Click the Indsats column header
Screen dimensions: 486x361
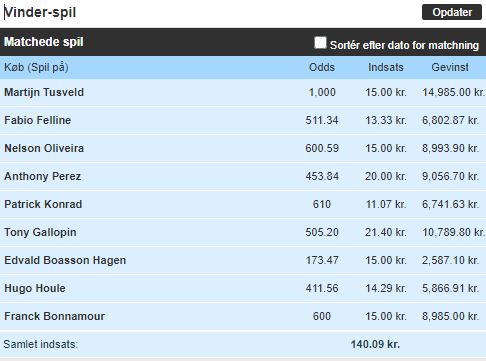point(386,67)
